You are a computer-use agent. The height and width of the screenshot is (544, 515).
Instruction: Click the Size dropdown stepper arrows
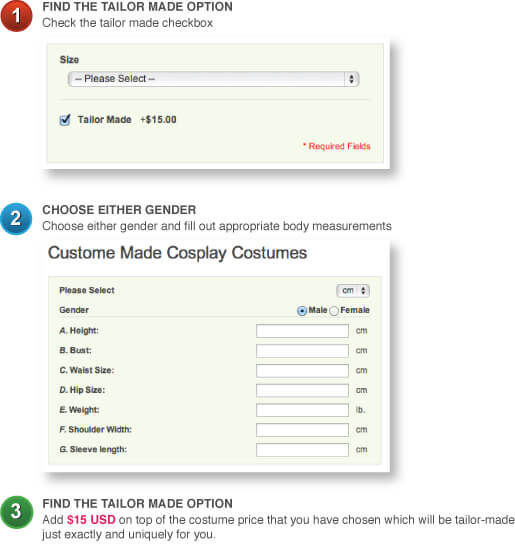[352, 79]
